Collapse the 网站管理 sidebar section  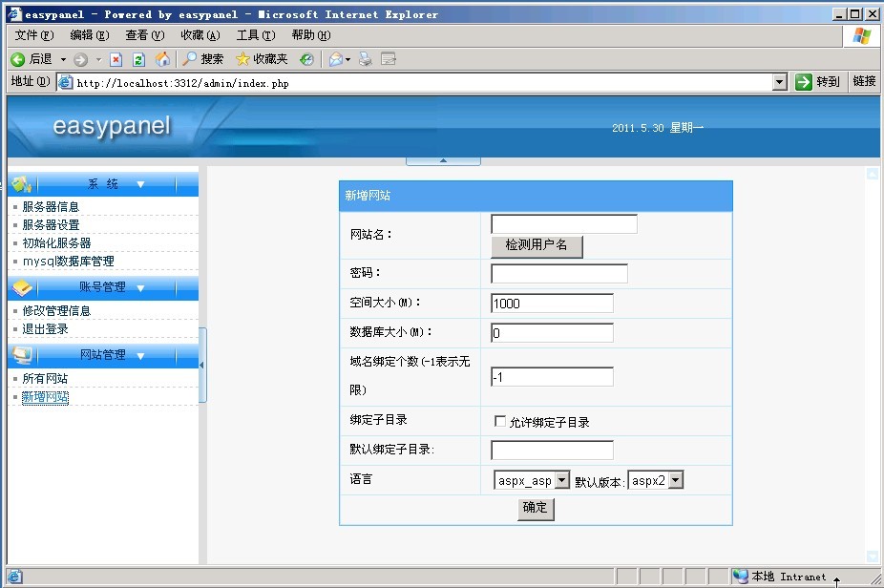coord(140,356)
